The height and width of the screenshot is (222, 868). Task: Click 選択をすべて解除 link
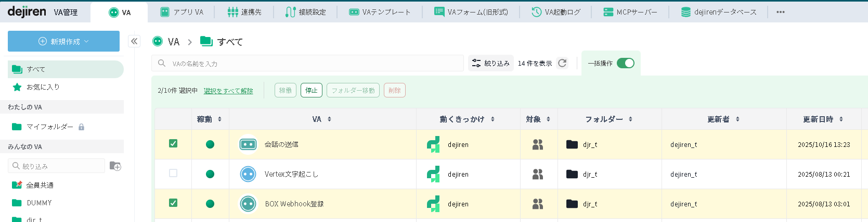coord(228,91)
